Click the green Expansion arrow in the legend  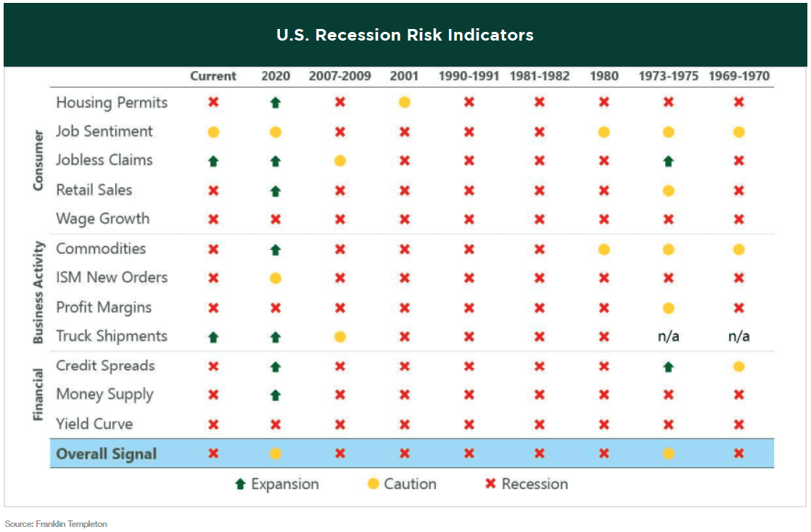[x=240, y=484]
